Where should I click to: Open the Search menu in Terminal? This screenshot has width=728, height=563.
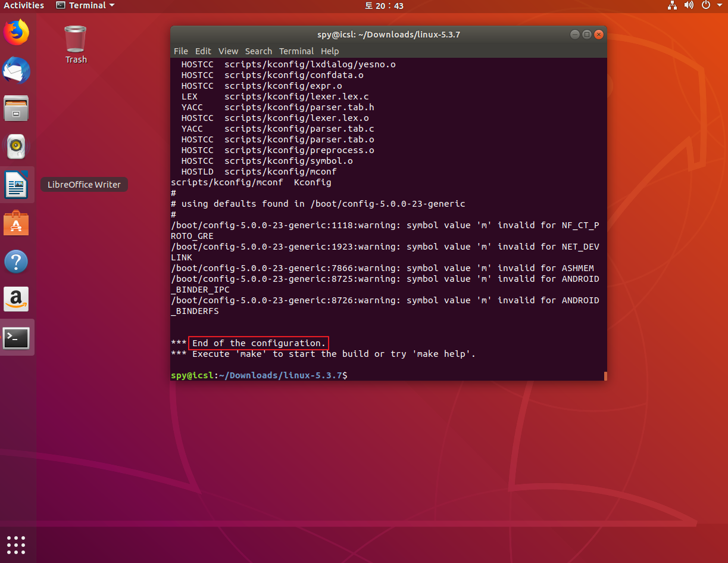pos(258,51)
